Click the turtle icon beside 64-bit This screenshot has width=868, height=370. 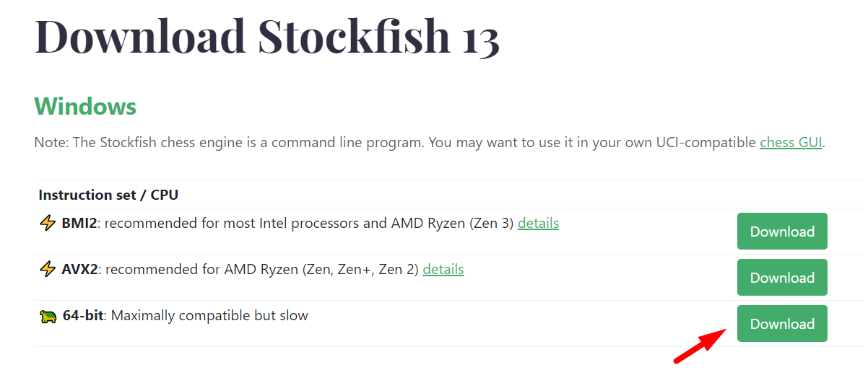tap(48, 316)
